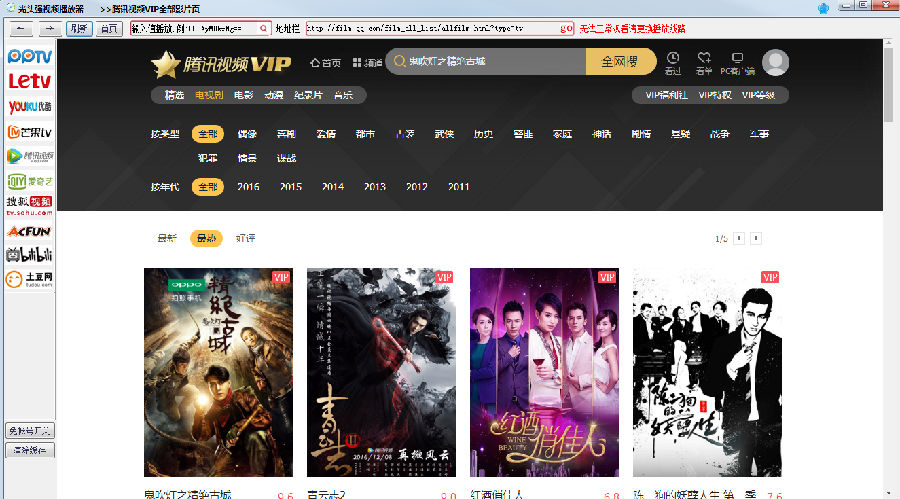Viewport: 900px width, 499px height.
Task: Select the AcFun logo in the sidebar
Action: coord(29,231)
